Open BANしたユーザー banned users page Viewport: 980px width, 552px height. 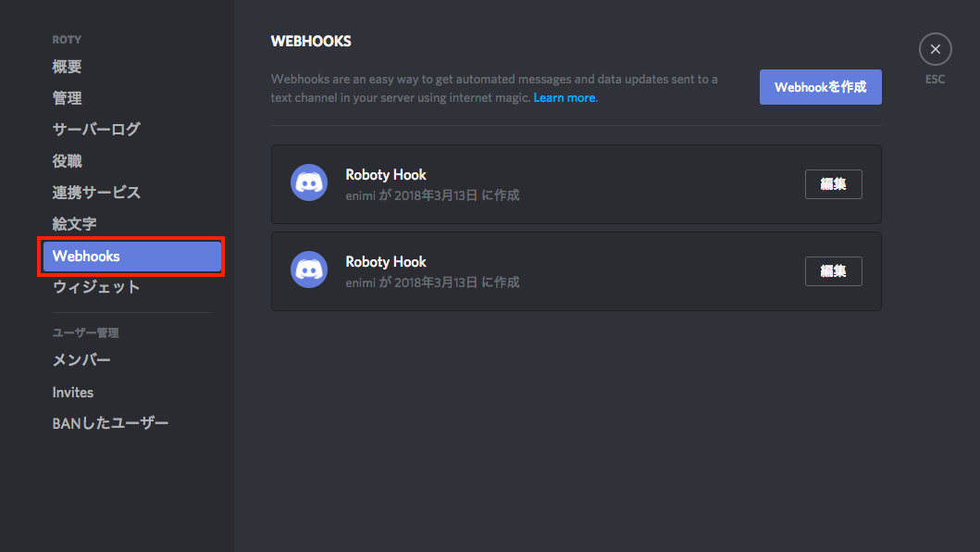coord(111,423)
